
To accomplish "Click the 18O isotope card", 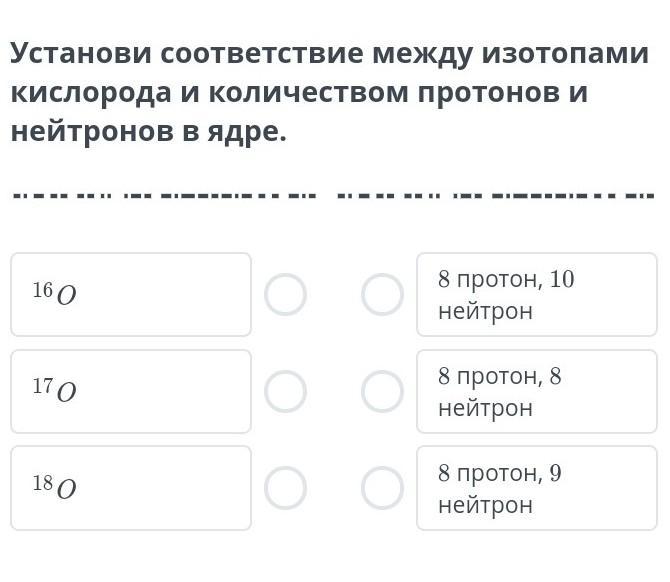I will click(130, 487).
